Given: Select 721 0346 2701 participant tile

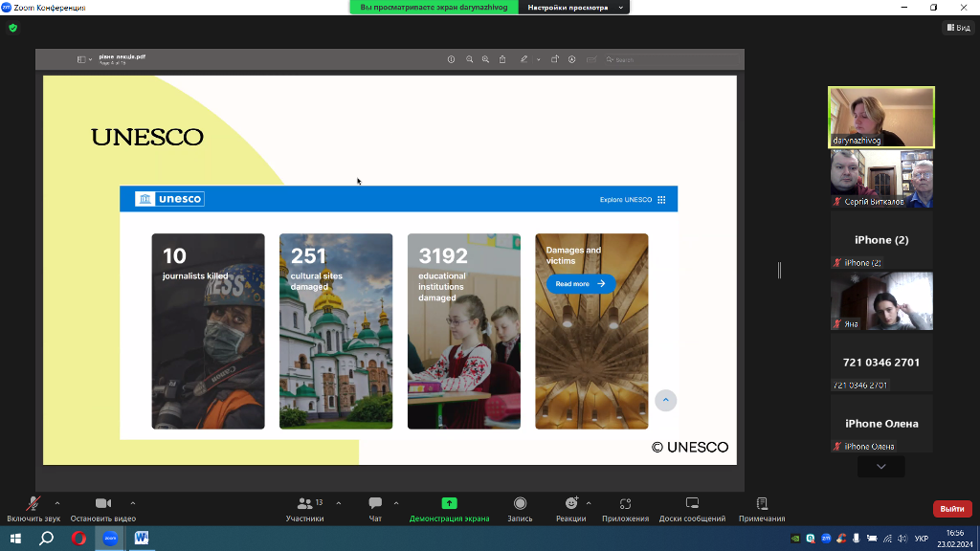Looking at the screenshot, I should tap(881, 363).
